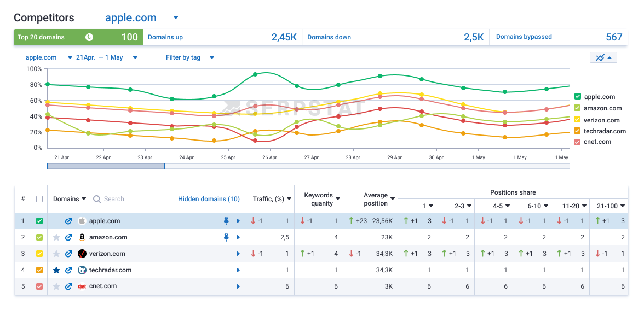Select the Domains up tab

click(x=222, y=37)
